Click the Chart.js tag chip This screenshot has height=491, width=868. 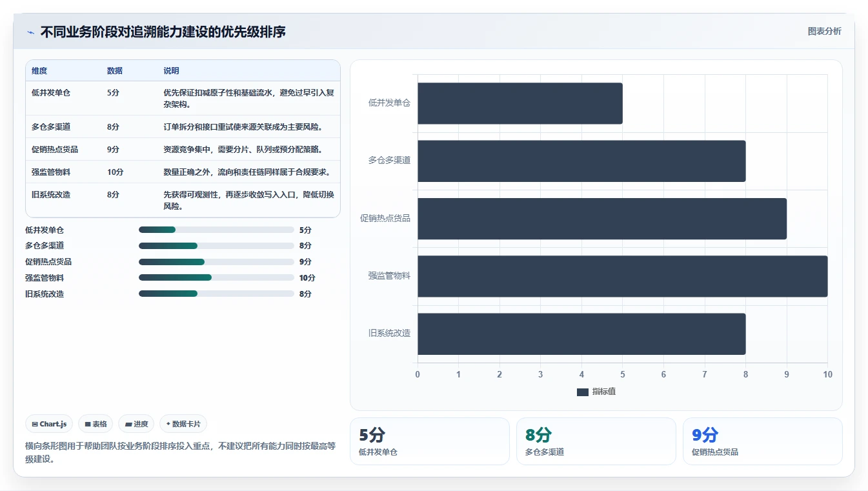pos(49,424)
